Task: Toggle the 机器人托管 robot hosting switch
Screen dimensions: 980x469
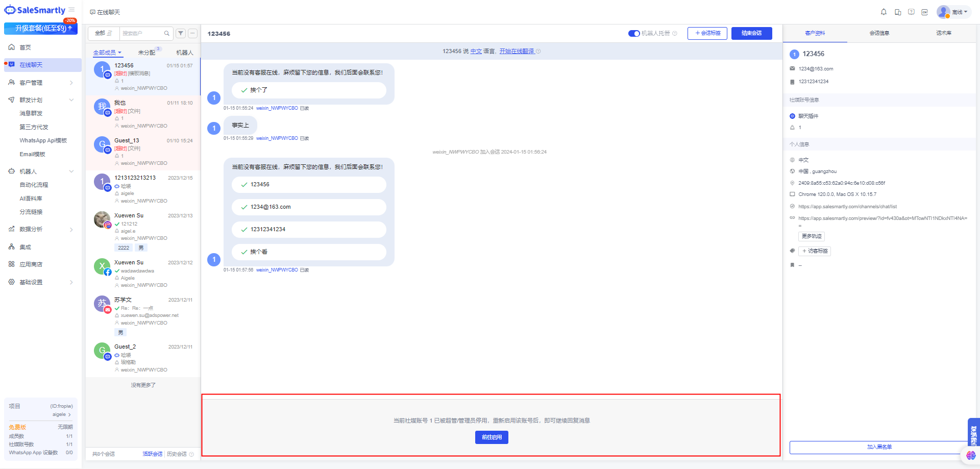Action: coord(634,33)
